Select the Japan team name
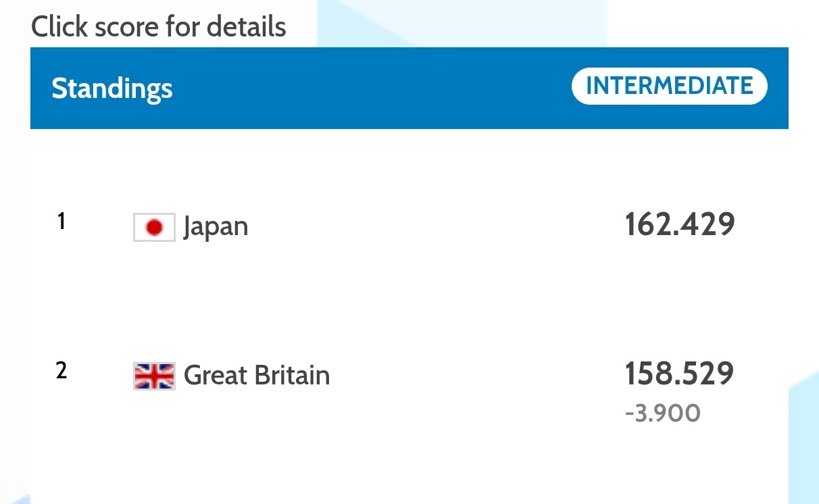 click(216, 227)
